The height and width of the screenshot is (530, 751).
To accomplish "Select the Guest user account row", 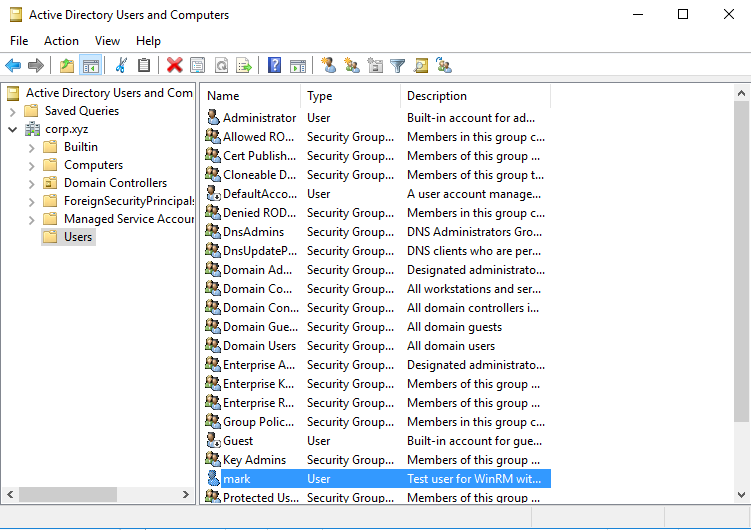I will coord(238,441).
